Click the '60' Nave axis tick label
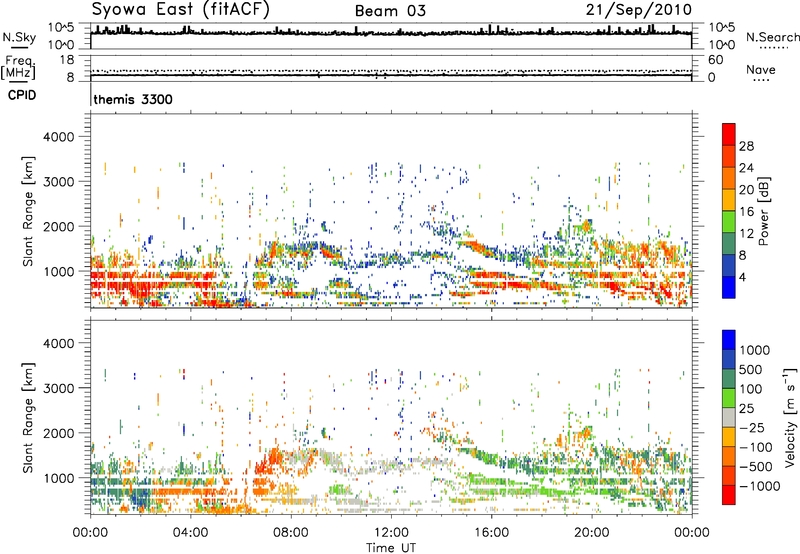Image resolution: width=800 pixels, height=554 pixels. click(x=715, y=60)
